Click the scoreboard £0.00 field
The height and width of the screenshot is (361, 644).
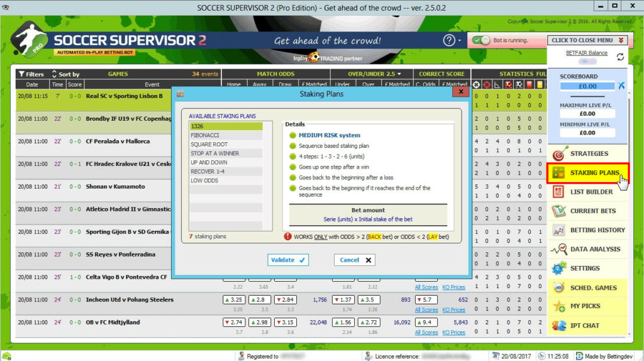click(587, 86)
